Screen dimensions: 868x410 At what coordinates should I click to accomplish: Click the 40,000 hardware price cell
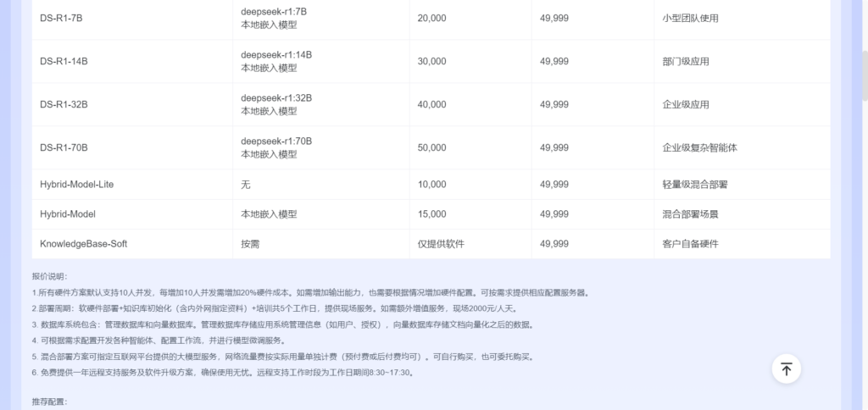click(470, 104)
